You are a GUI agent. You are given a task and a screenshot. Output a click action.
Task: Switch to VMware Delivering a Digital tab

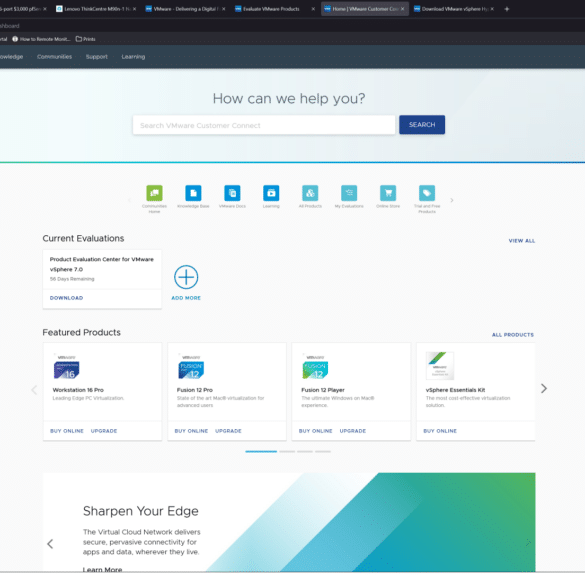pyautogui.click(x=185, y=9)
